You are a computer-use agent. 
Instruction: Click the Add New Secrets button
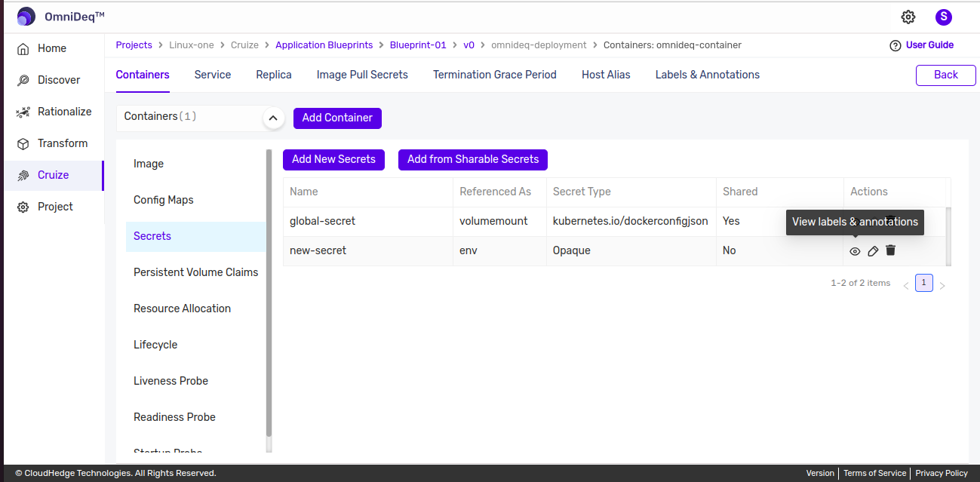point(333,159)
